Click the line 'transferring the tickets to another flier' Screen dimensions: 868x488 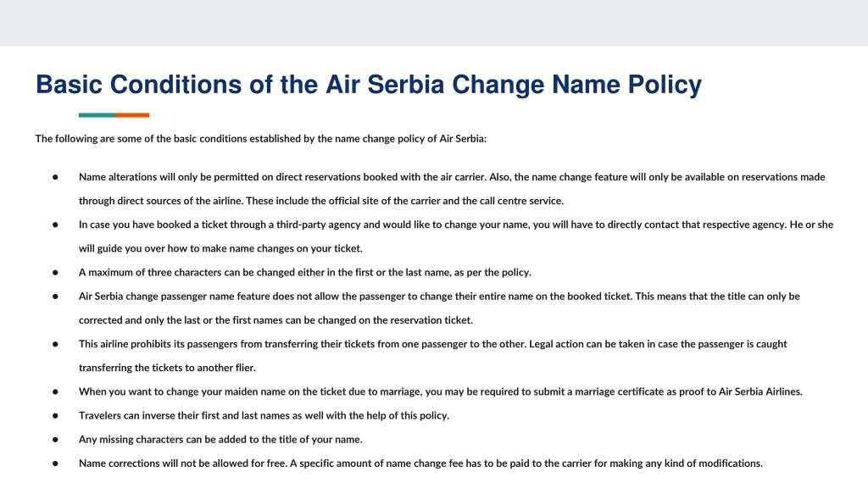point(167,368)
